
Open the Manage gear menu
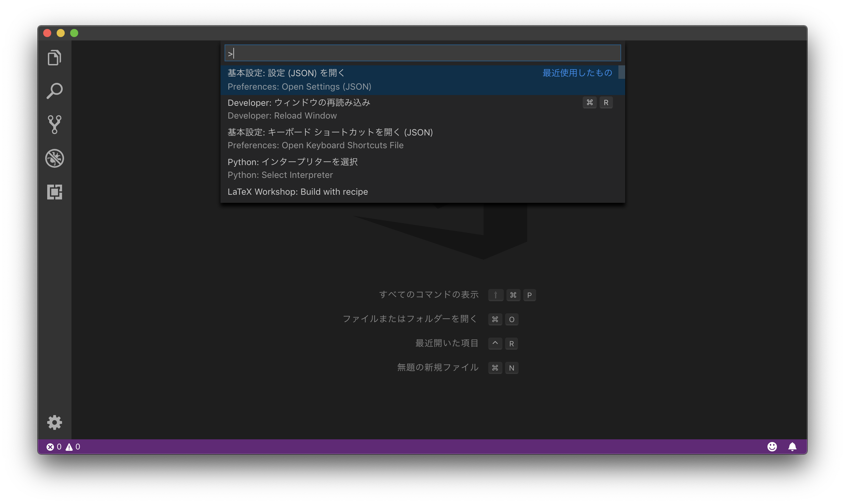(x=54, y=422)
